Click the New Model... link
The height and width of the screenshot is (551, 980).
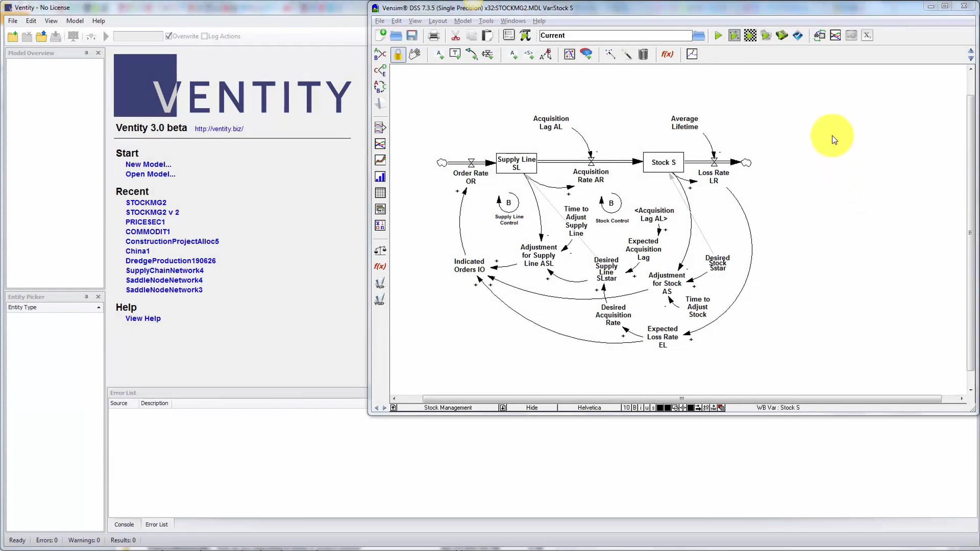pos(148,164)
